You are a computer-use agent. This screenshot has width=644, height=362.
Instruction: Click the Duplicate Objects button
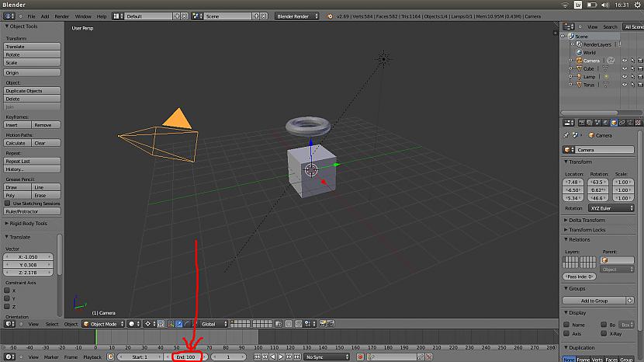tap(32, 90)
